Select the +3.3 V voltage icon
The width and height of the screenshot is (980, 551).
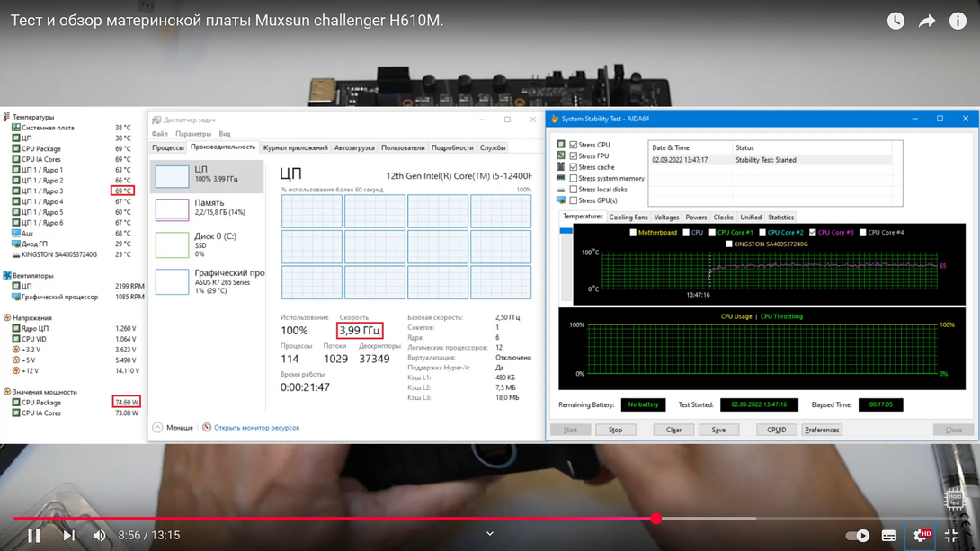pyautogui.click(x=16, y=350)
